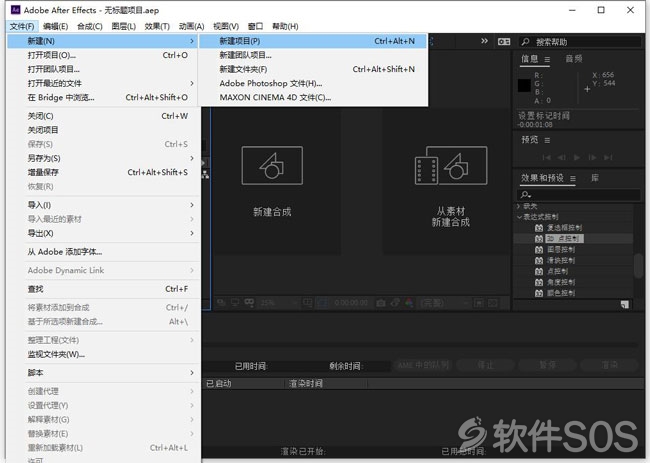Jump to last frame in preview panel

(608, 157)
